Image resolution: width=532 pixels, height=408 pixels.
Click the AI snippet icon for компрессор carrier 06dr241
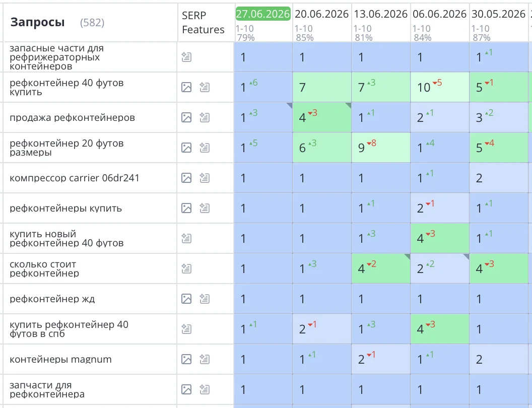(204, 178)
